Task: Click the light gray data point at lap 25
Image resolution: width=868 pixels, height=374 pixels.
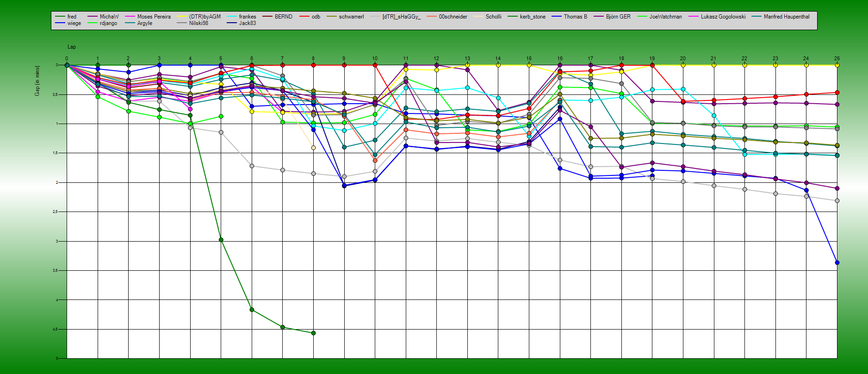Action: pos(837,201)
